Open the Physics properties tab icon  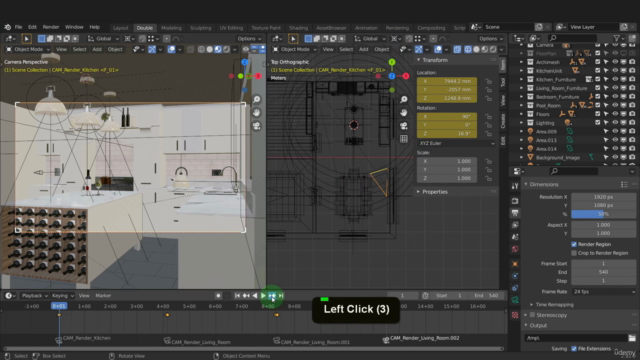515,276
